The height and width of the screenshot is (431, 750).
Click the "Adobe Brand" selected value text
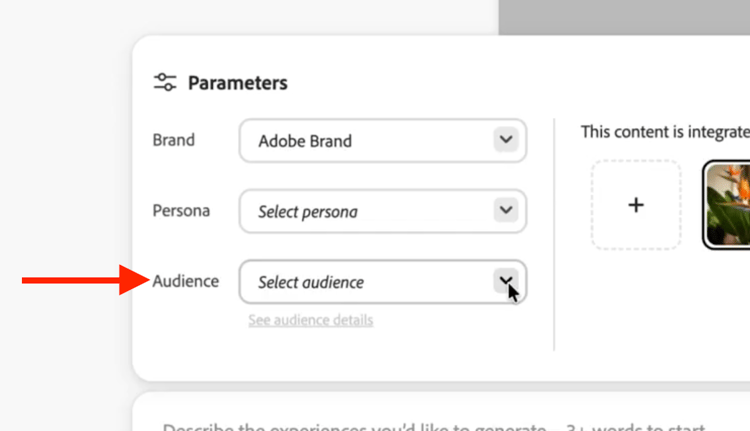click(x=305, y=141)
